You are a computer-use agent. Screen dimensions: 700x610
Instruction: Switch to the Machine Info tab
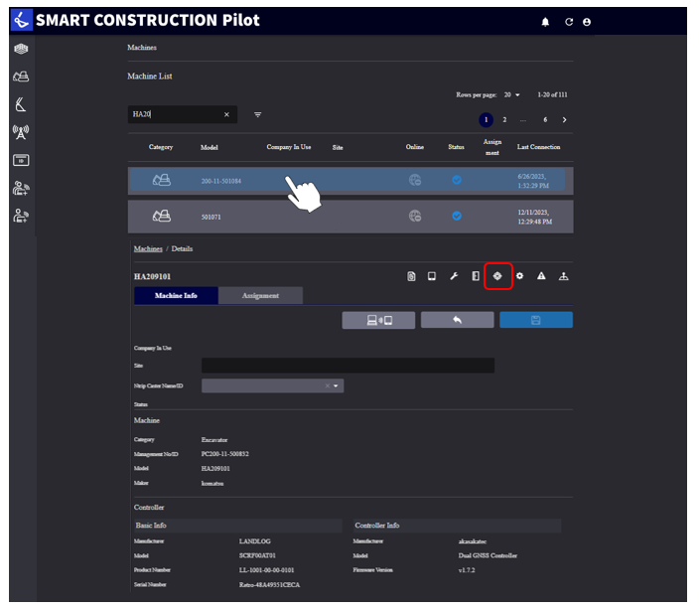[x=176, y=296]
